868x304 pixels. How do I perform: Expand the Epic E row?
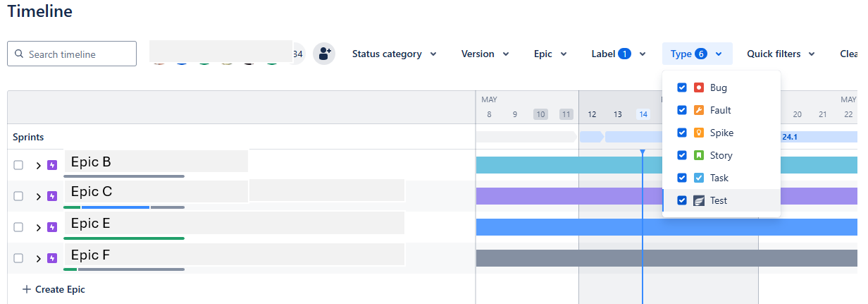tap(38, 227)
